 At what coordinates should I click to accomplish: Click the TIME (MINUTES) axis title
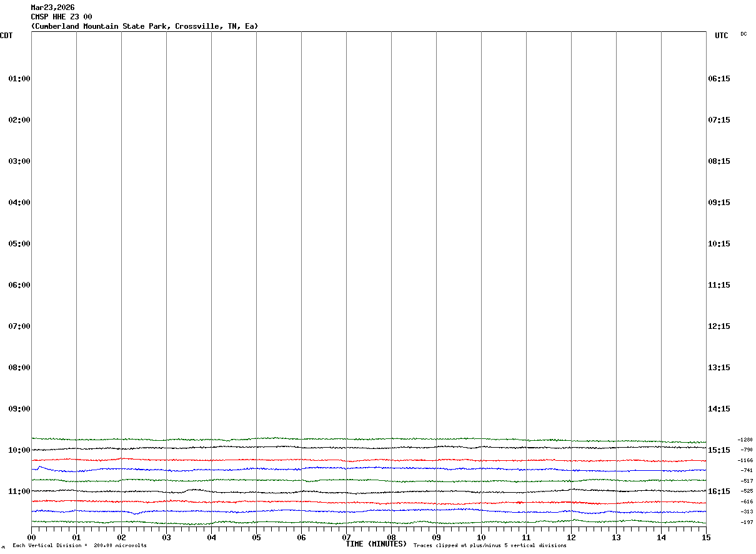click(x=376, y=544)
